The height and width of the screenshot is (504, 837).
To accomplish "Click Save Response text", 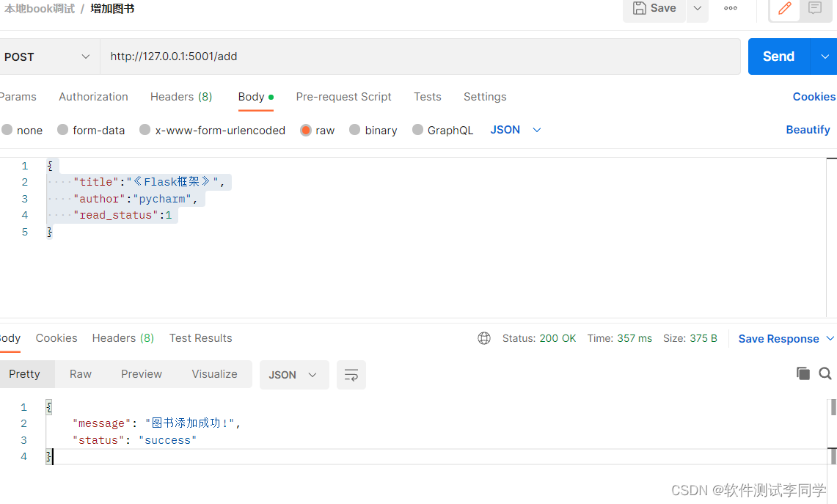I will [778, 338].
